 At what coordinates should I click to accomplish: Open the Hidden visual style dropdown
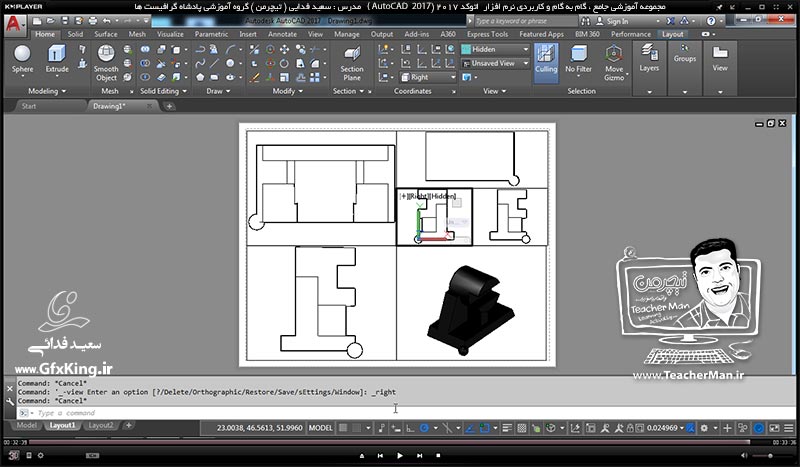(x=495, y=50)
